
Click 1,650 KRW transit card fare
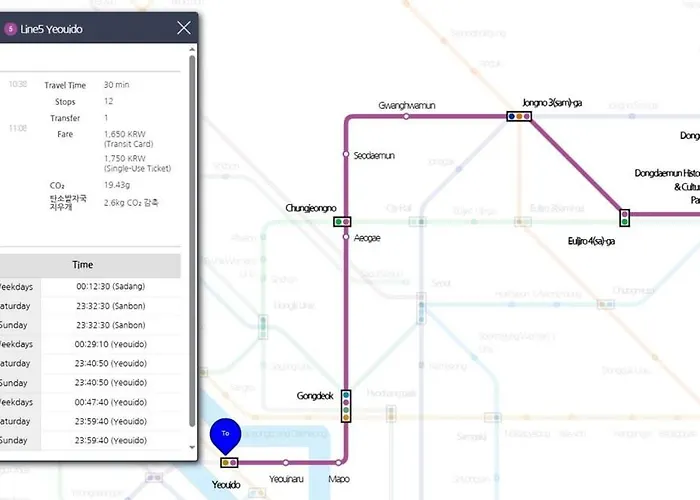(x=128, y=139)
